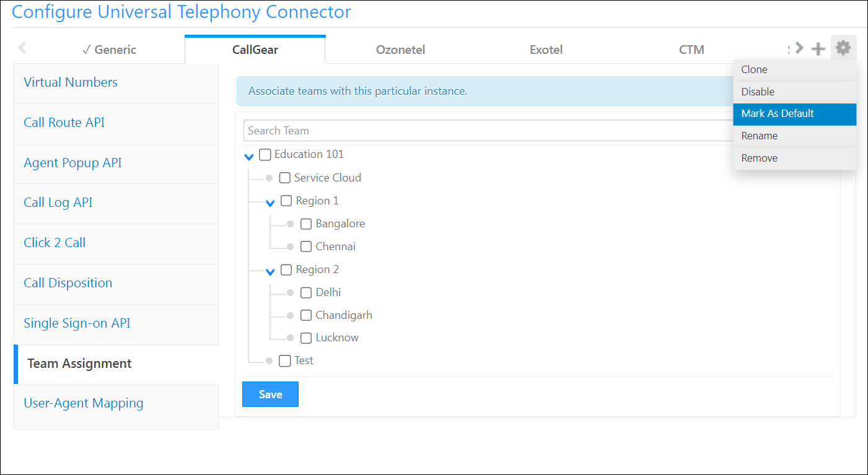Click the Service Cloud label
This screenshot has height=475, width=868.
point(328,178)
